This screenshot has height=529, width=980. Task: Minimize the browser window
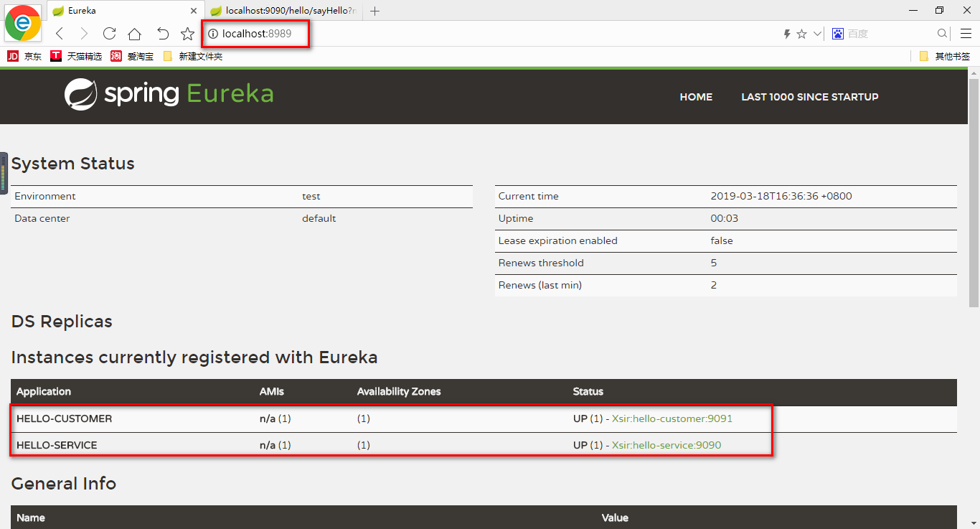pos(913,10)
